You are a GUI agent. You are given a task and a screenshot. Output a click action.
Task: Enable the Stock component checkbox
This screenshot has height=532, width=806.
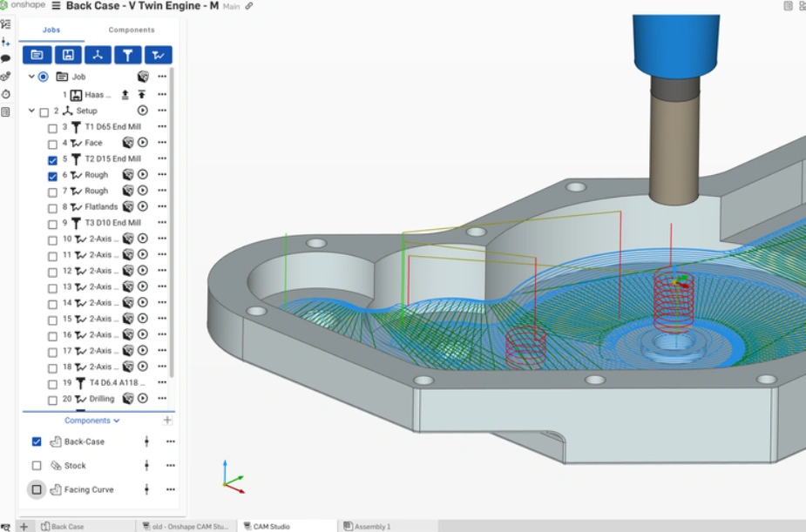[x=37, y=465]
